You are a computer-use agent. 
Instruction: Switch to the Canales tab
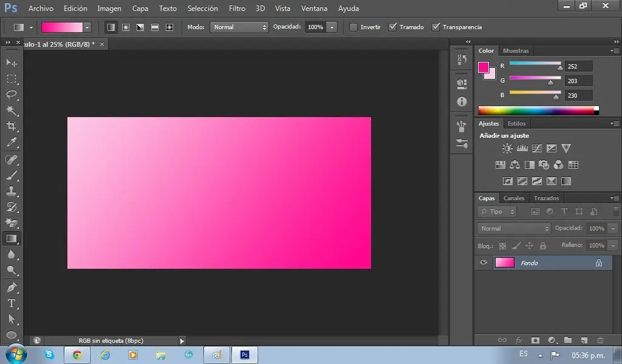coord(514,198)
